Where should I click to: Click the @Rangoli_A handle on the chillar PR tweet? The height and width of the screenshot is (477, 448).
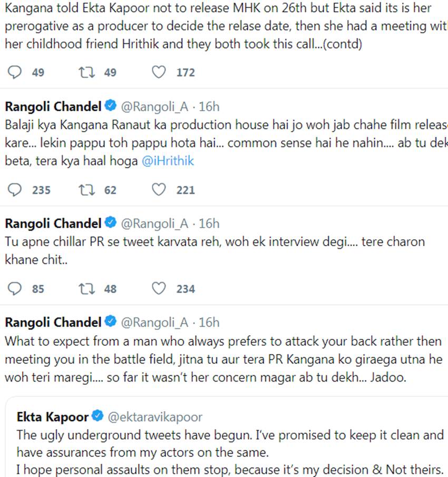pos(154,223)
